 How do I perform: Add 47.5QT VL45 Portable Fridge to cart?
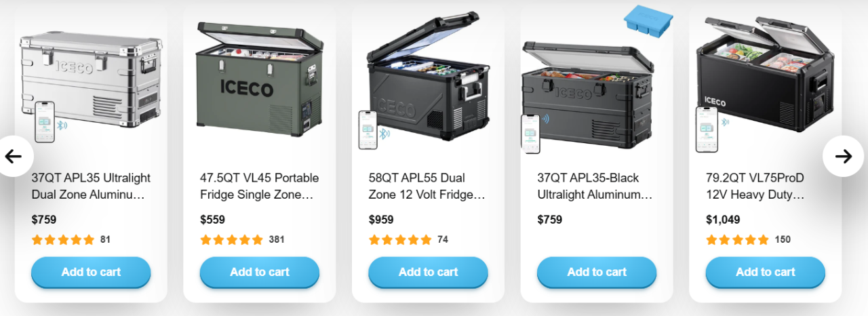tap(260, 273)
